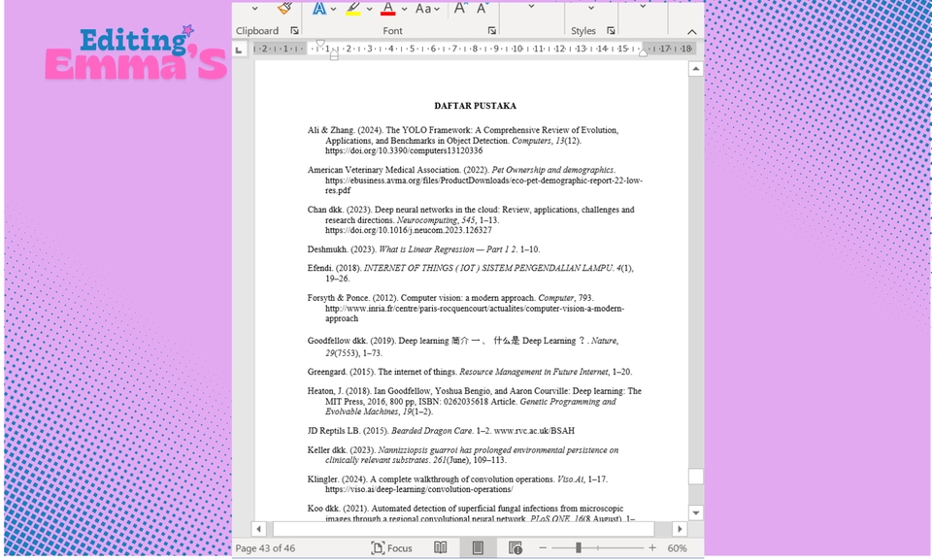Open the highlight color dropdown arrow
This screenshot has width=932, height=560.
tap(369, 10)
